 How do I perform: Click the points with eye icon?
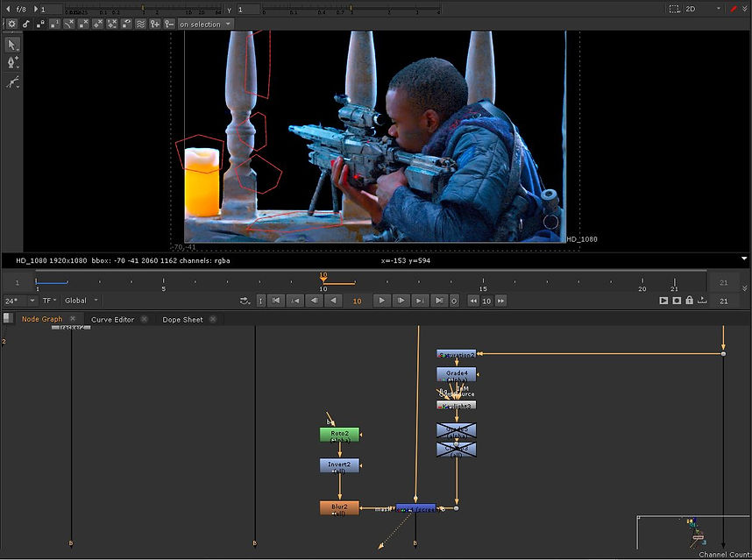126,24
